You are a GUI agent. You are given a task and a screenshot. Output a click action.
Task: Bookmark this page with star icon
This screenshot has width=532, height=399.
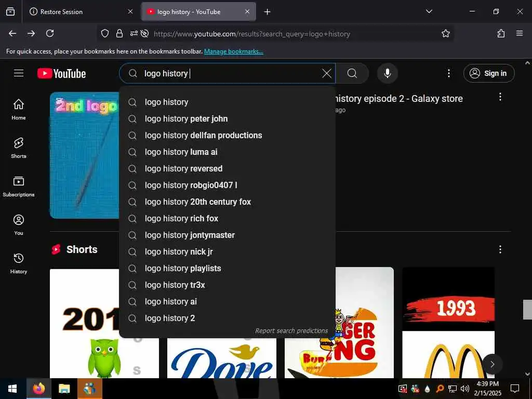[445, 33]
